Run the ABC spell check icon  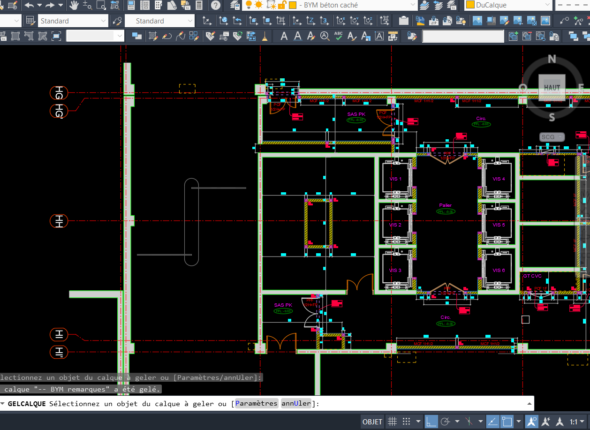pyautogui.click(x=338, y=36)
